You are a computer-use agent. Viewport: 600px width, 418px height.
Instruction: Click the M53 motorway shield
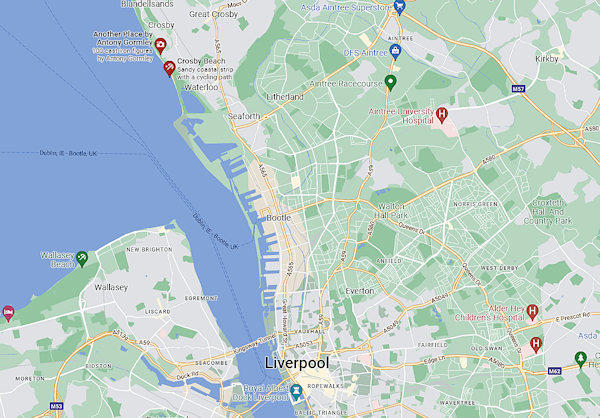(56, 406)
